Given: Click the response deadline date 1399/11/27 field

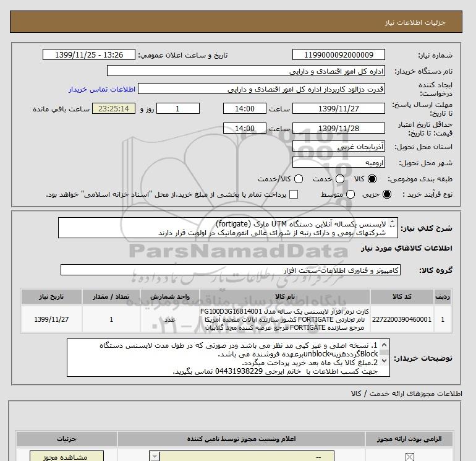Looking at the screenshot, I should click(339, 108).
